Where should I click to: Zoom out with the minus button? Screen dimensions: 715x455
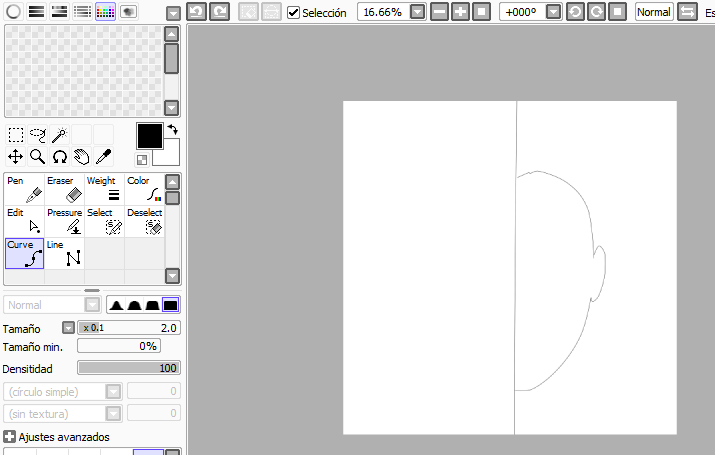point(439,12)
